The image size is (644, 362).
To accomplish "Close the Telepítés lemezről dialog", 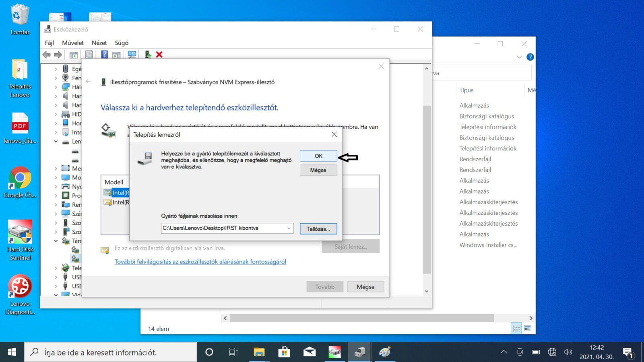I will [x=334, y=134].
